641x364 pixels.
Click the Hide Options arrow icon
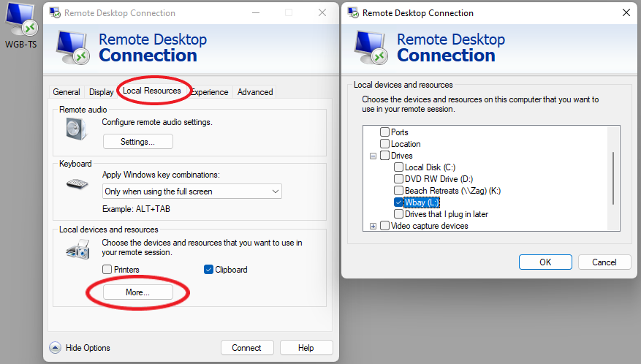[56, 348]
